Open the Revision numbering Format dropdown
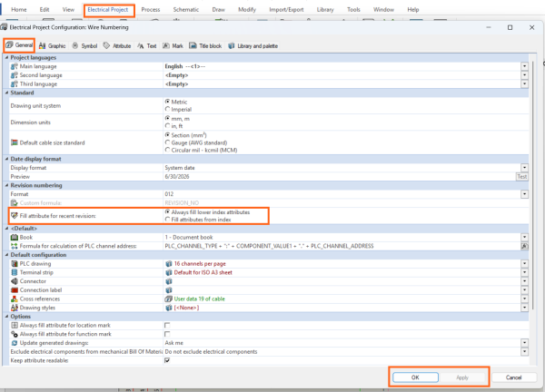Screen dimensions: 545x392 (x=524, y=194)
